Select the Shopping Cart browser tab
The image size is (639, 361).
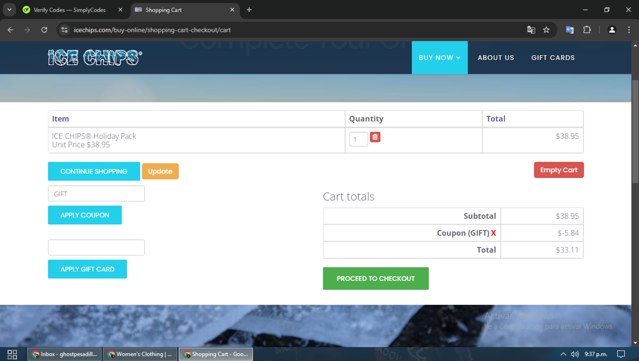pos(185,10)
